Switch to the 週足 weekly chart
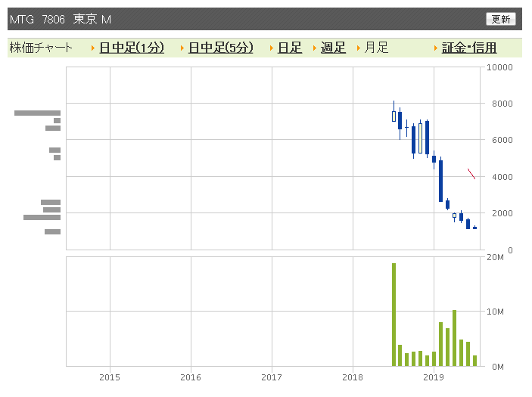Viewport: 532px width, 397px height. pyautogui.click(x=333, y=48)
